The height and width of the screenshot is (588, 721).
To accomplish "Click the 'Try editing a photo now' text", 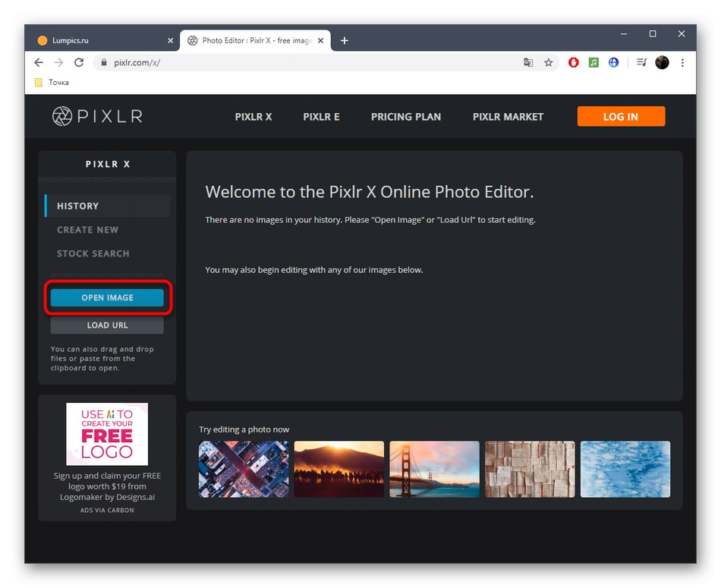I will (244, 429).
